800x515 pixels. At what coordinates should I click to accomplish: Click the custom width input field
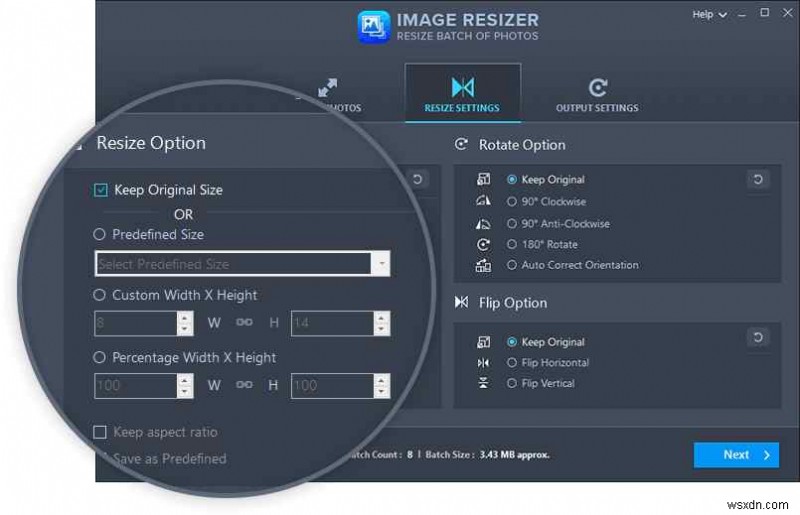(x=136, y=323)
